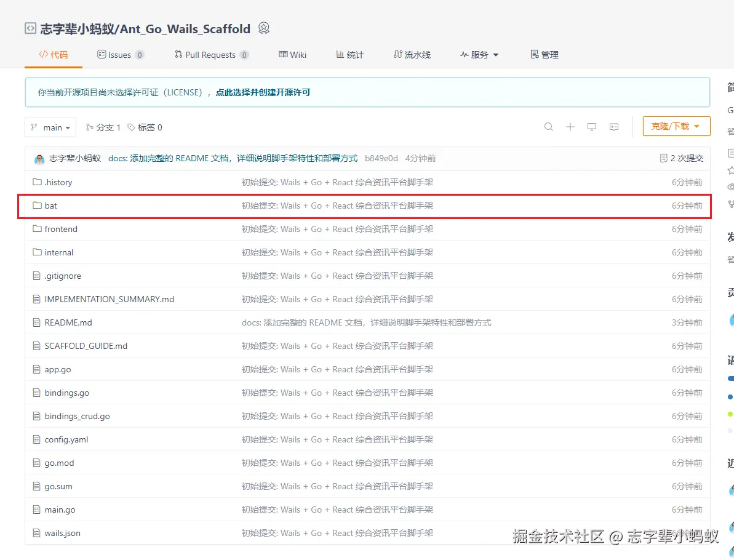Open SCAFFOLD_GUIDE.md file
This screenshot has height=560, width=734.
pyautogui.click(x=86, y=346)
